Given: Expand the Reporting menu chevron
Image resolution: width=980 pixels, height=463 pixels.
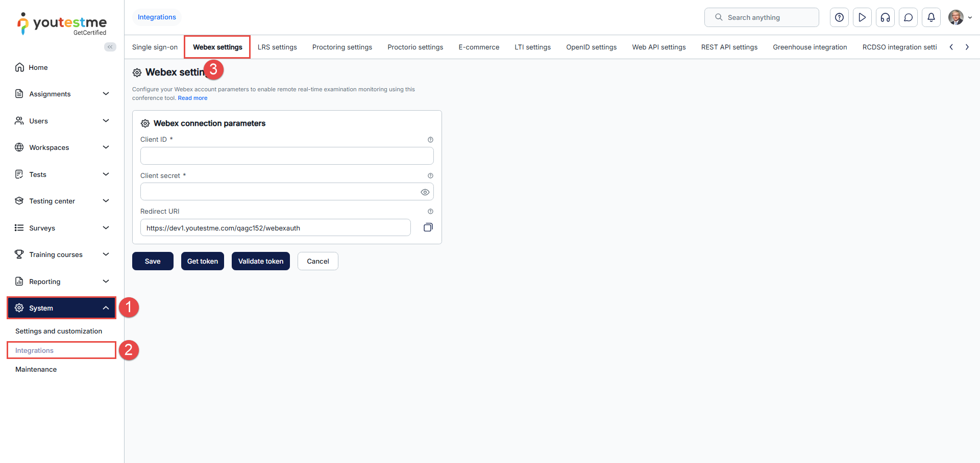Looking at the screenshot, I should [106, 281].
